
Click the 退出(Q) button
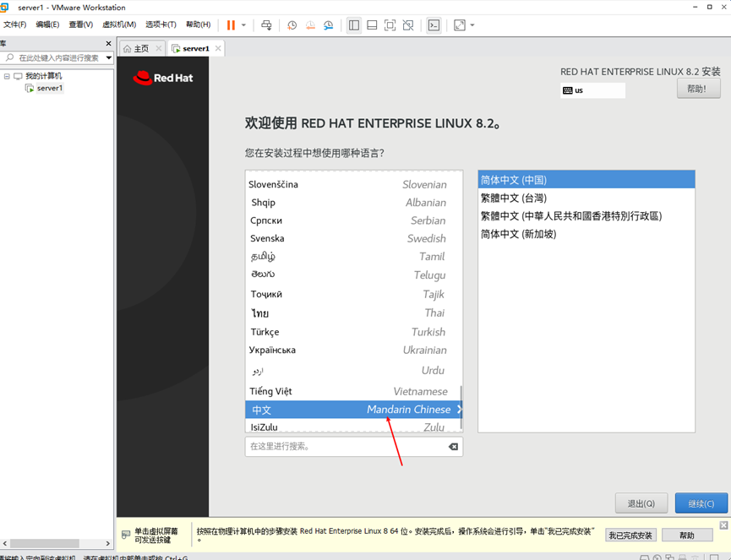point(641,503)
